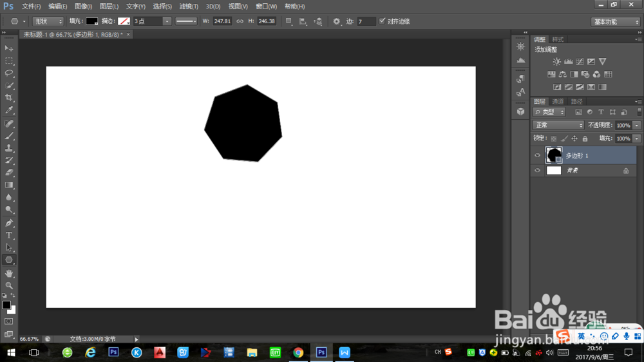Switch to the 通道 tab
Viewport: 644px width, 362px height.
tap(558, 102)
